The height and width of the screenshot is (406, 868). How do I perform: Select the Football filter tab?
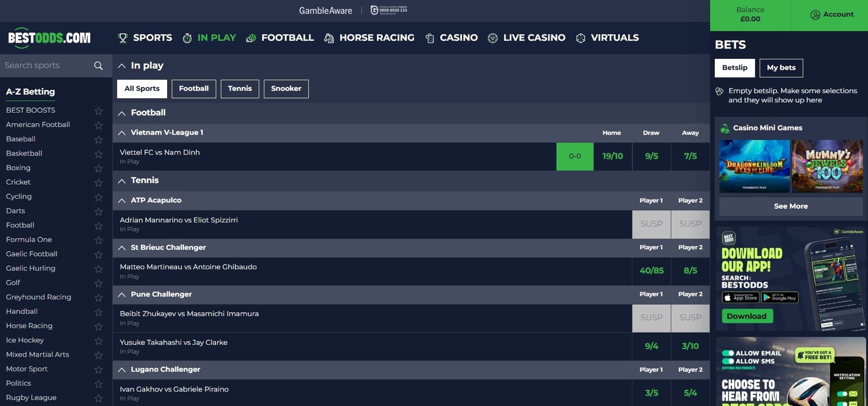pyautogui.click(x=194, y=89)
